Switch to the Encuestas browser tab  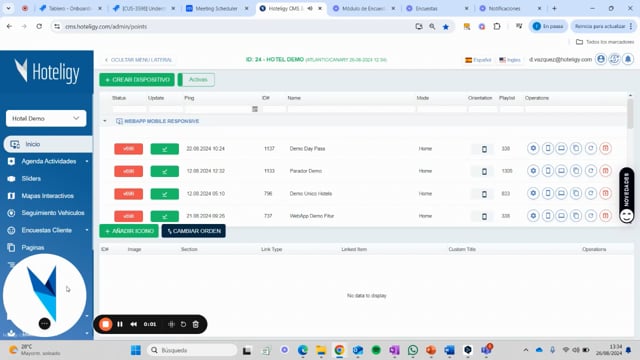427,9
